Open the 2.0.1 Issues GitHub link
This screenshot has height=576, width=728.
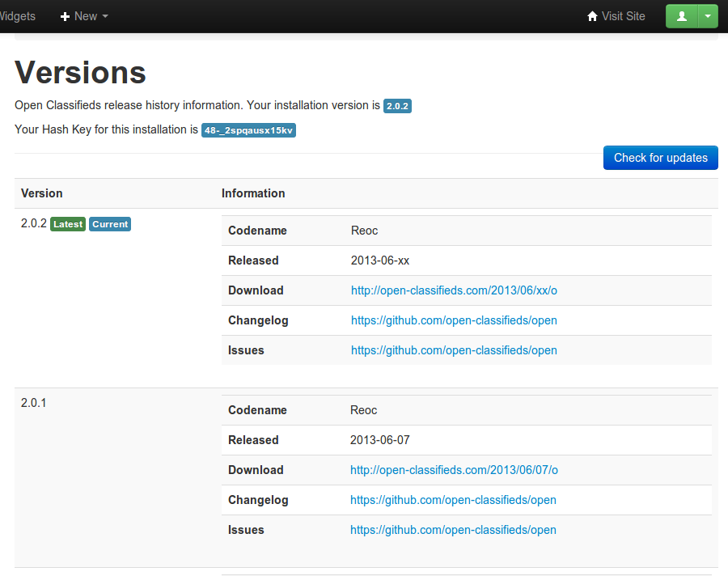coord(453,530)
